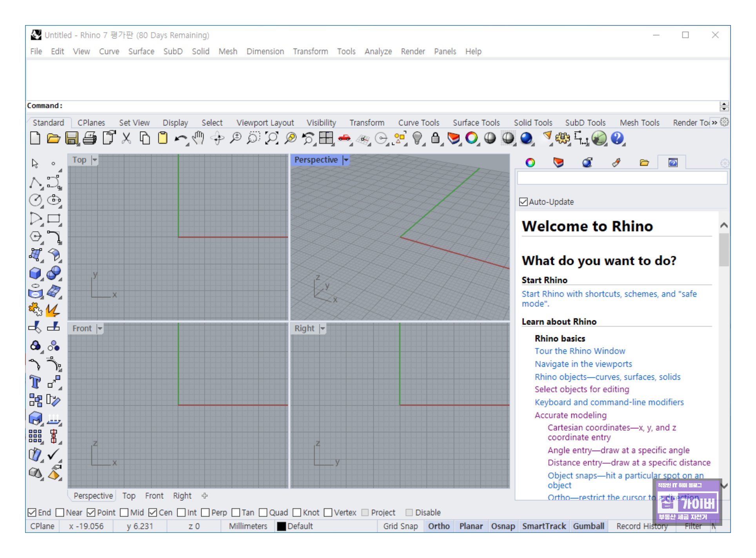Open the light bulb Hide objects tool
The image size is (756, 558).
tap(417, 138)
